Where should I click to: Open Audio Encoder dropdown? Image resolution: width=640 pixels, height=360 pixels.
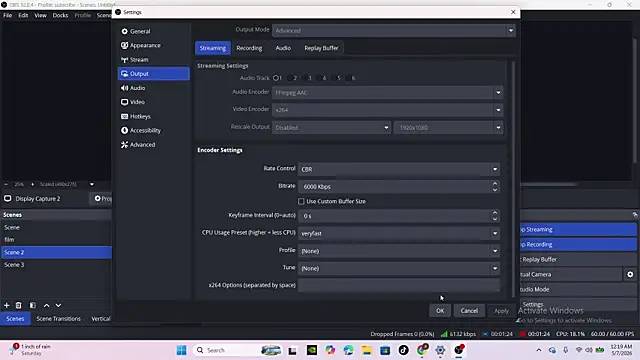point(387,93)
